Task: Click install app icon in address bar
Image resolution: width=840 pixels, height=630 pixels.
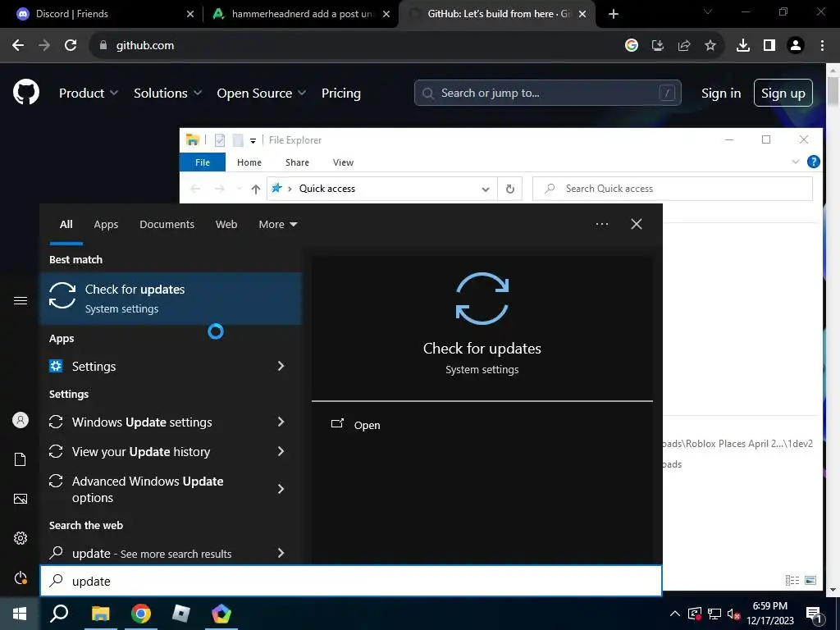Action: pos(658,46)
